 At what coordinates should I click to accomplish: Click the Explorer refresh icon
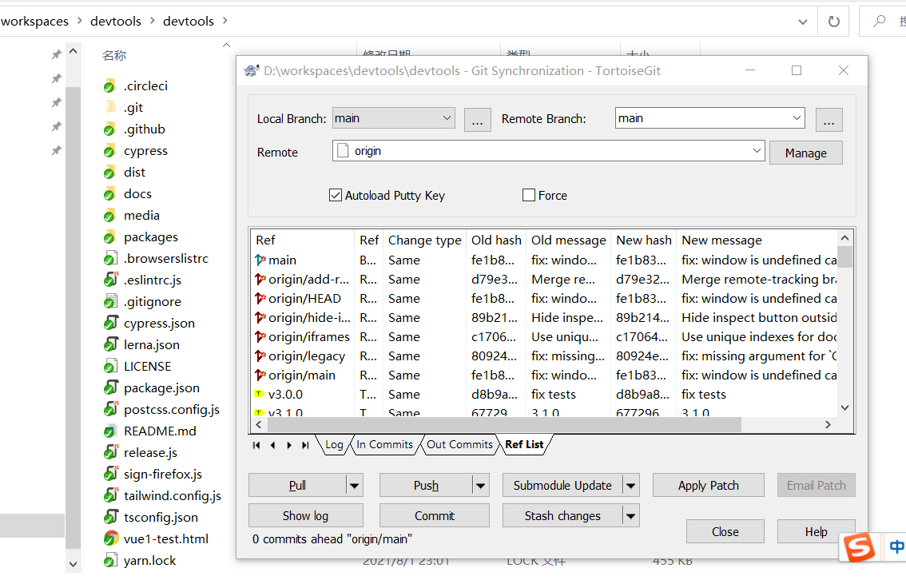coord(833,22)
